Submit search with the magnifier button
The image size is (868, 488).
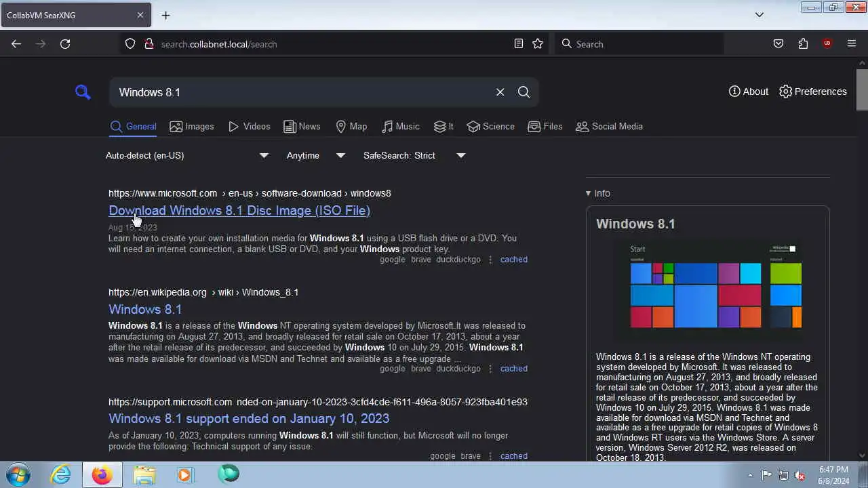524,92
